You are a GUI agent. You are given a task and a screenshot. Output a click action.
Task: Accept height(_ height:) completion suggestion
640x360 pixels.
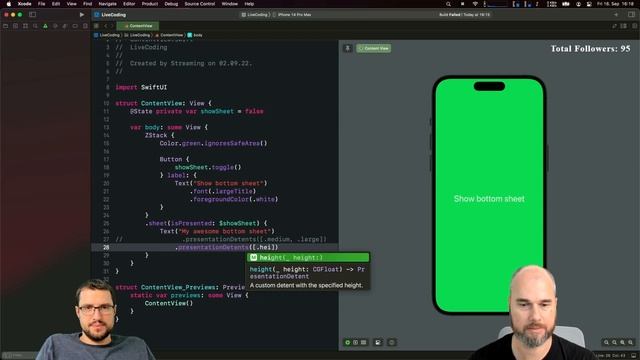coord(309,258)
